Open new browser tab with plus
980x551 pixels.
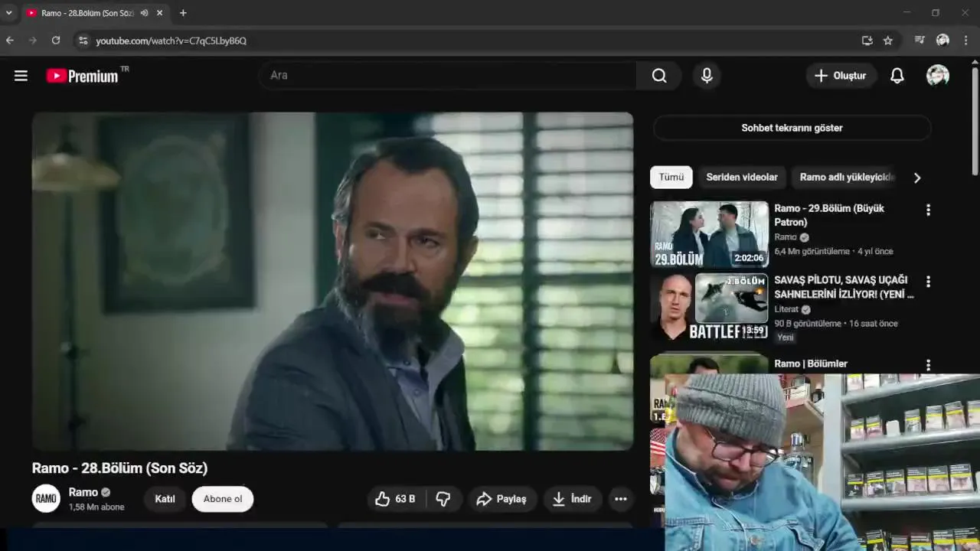tap(183, 13)
